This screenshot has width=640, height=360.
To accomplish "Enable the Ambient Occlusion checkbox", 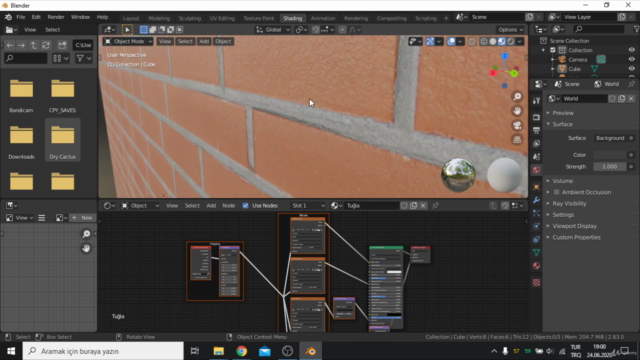I will 556,192.
